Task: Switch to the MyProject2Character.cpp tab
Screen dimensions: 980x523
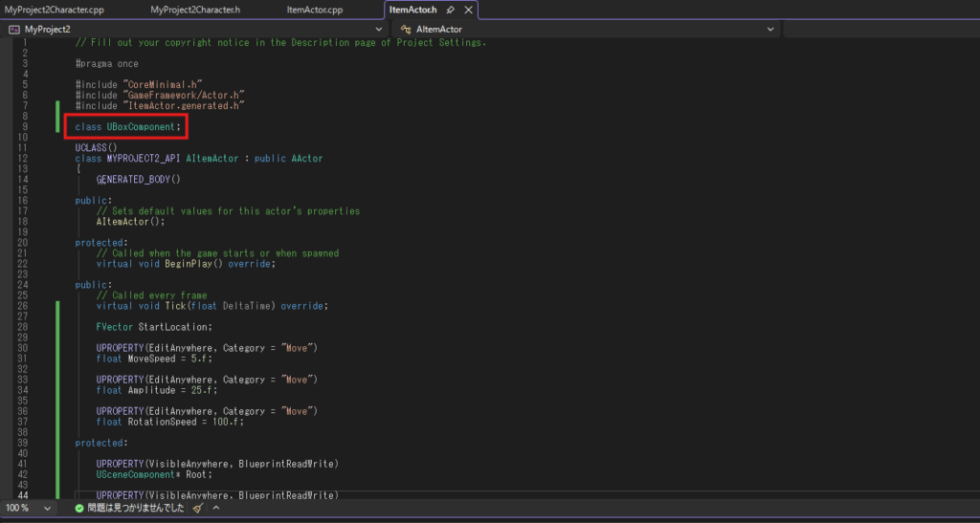Action: [55, 10]
